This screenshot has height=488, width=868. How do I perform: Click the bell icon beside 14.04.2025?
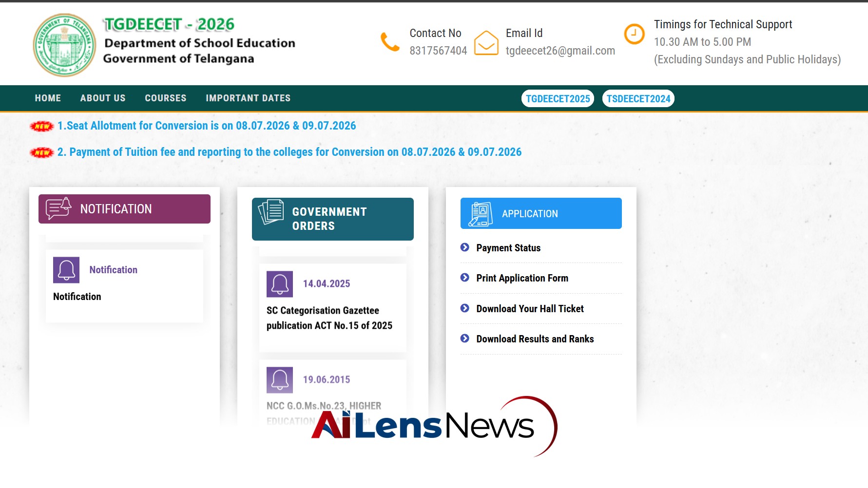point(280,284)
